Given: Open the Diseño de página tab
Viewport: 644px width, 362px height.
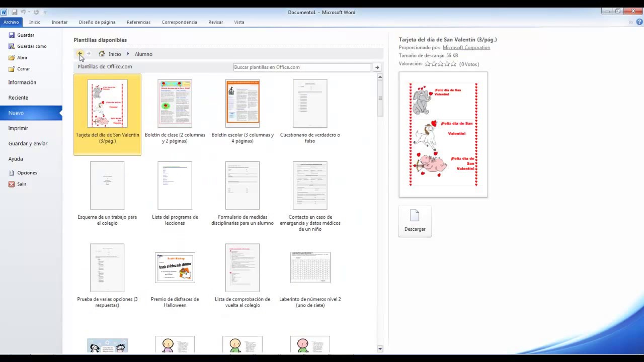Looking at the screenshot, I should pos(97,22).
